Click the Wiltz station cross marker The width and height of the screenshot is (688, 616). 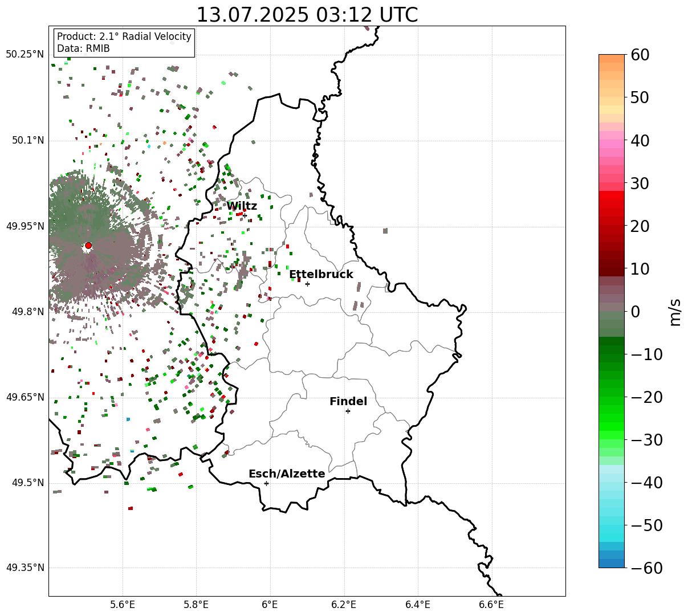pos(245,215)
